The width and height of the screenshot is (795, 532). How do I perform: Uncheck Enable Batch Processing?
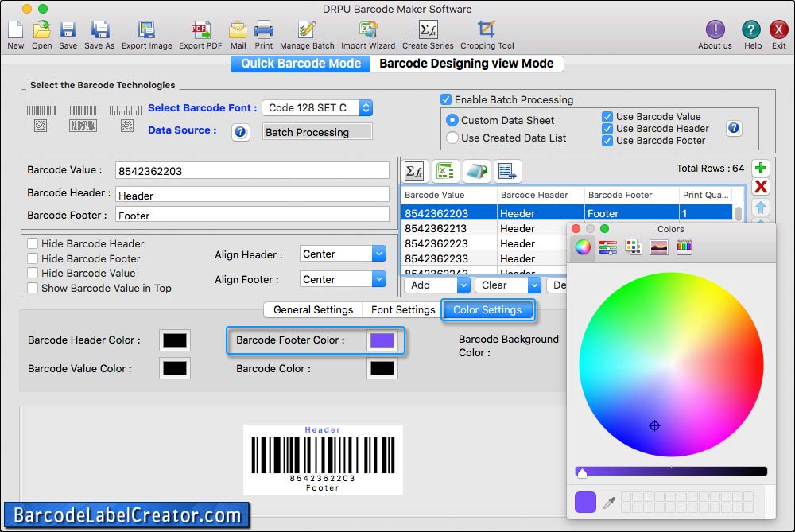click(446, 99)
